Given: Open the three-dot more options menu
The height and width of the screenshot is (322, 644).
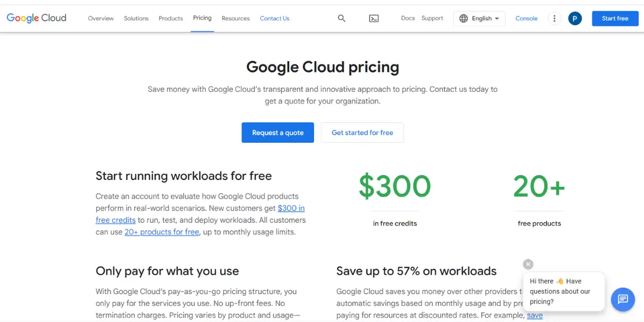Looking at the screenshot, I should tap(554, 18).
